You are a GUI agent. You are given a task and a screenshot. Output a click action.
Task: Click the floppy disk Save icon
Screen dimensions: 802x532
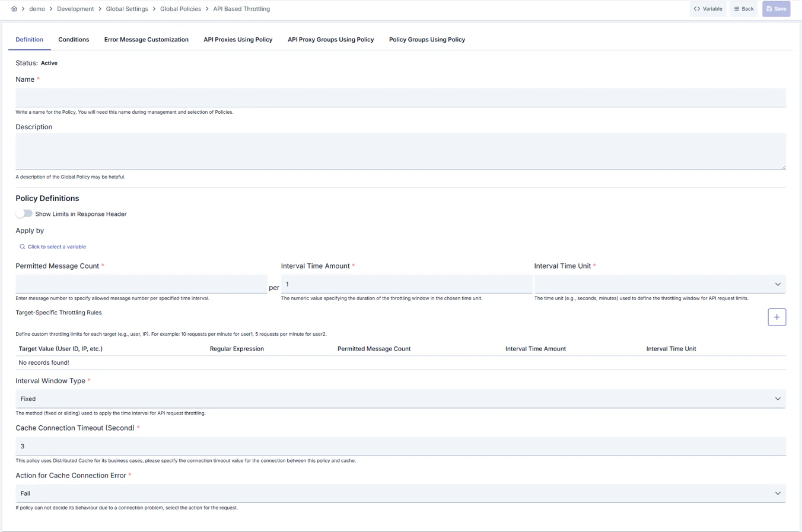coord(769,8)
